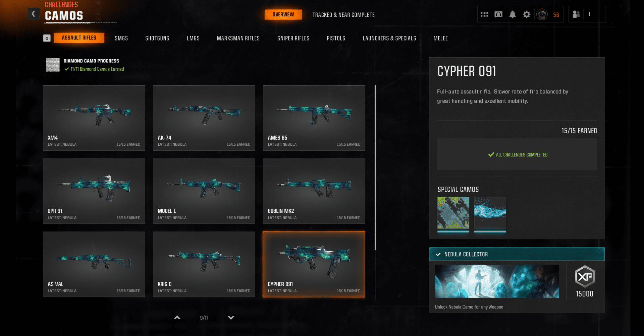Viewport: 644px width, 336px height.
Task: Open Tracked & Near Complete view
Action: (343, 15)
